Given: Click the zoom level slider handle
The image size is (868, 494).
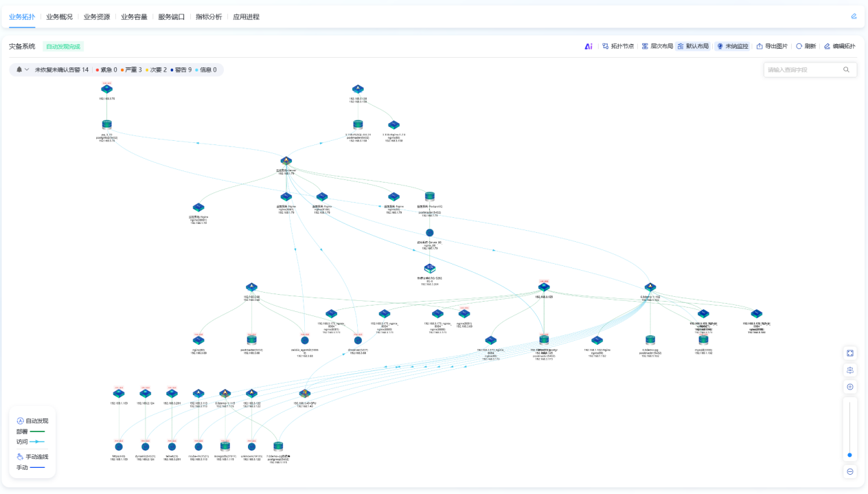Looking at the screenshot, I should 850,455.
